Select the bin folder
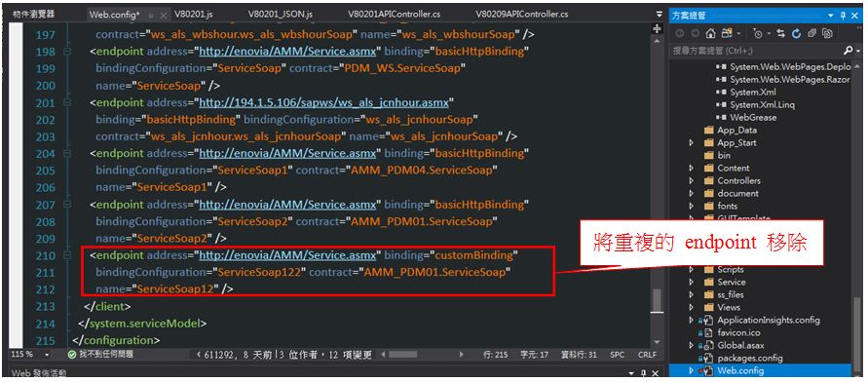868x382 pixels. click(724, 156)
